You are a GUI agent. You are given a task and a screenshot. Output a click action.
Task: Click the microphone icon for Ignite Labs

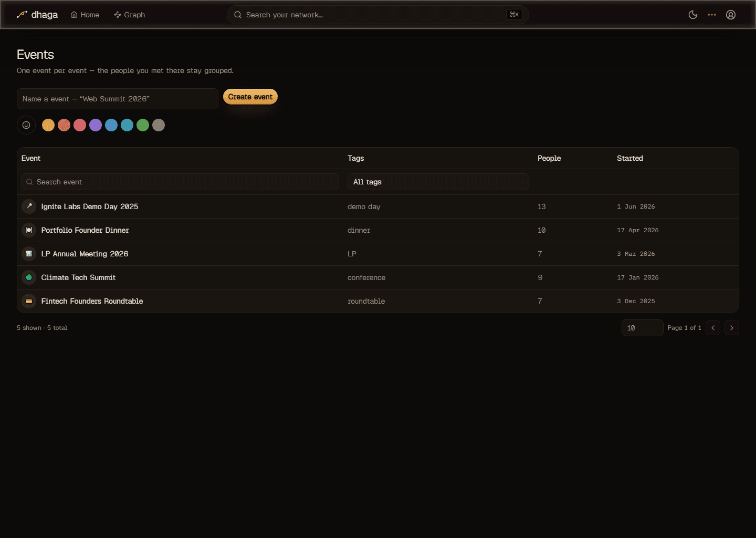[x=29, y=206]
